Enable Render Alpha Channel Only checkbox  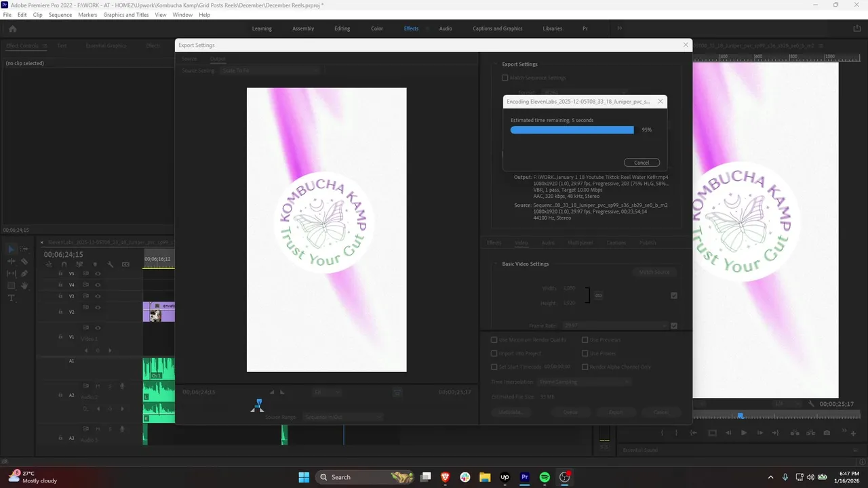tap(585, 367)
